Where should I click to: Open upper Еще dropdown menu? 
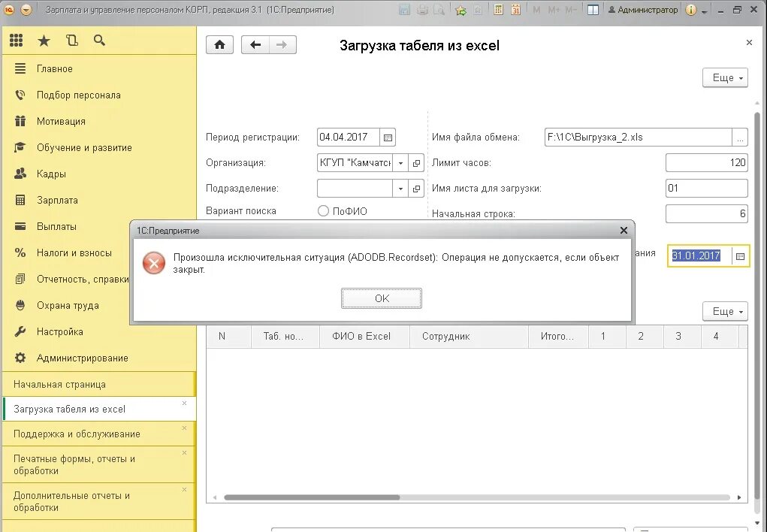tap(725, 78)
